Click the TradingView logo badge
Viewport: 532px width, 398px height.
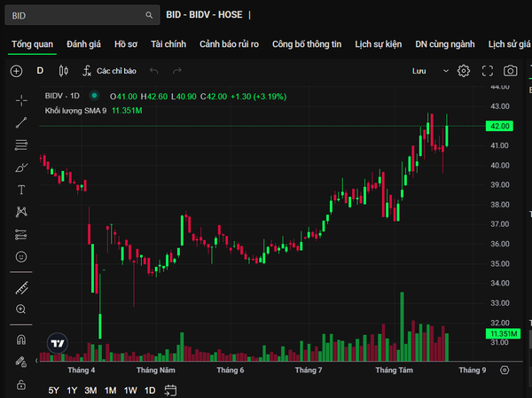tap(58, 343)
